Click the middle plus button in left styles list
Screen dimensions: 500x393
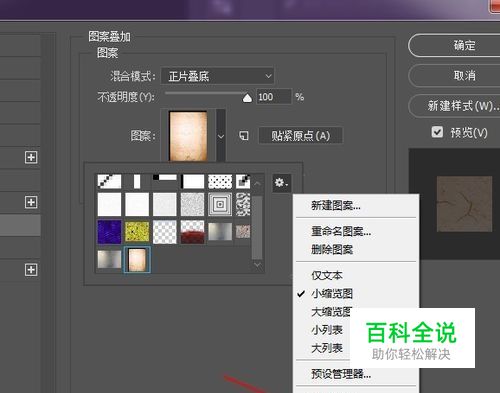point(31,202)
